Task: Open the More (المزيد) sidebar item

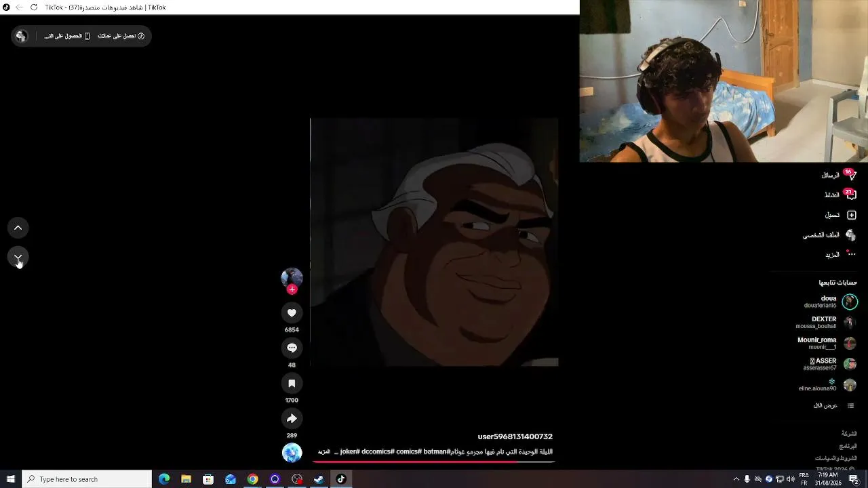Action: coord(840,255)
